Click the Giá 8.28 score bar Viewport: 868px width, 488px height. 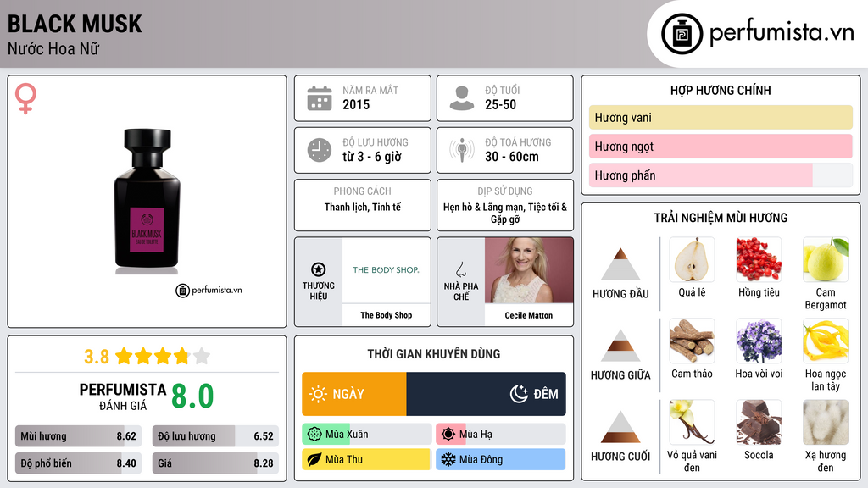(x=215, y=463)
